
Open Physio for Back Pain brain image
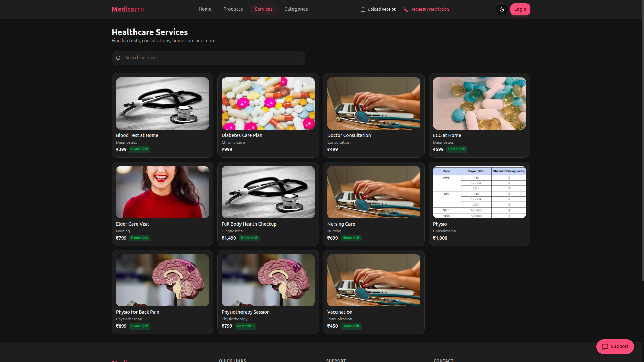[162, 280]
